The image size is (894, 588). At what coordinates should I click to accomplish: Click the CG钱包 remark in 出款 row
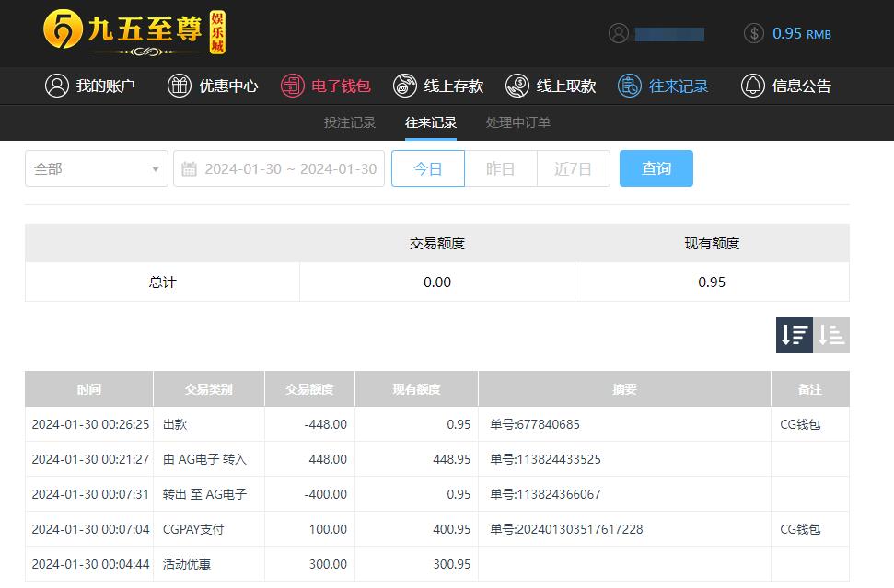click(800, 424)
